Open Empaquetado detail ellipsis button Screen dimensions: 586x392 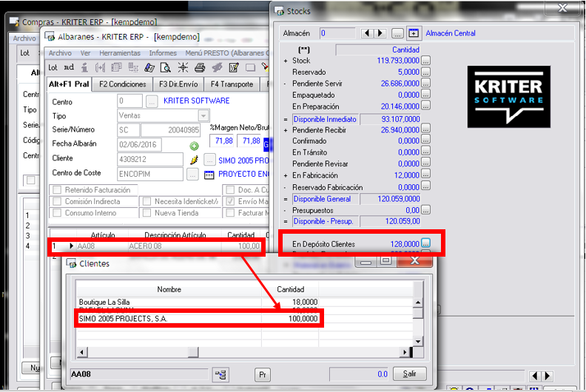click(x=425, y=94)
